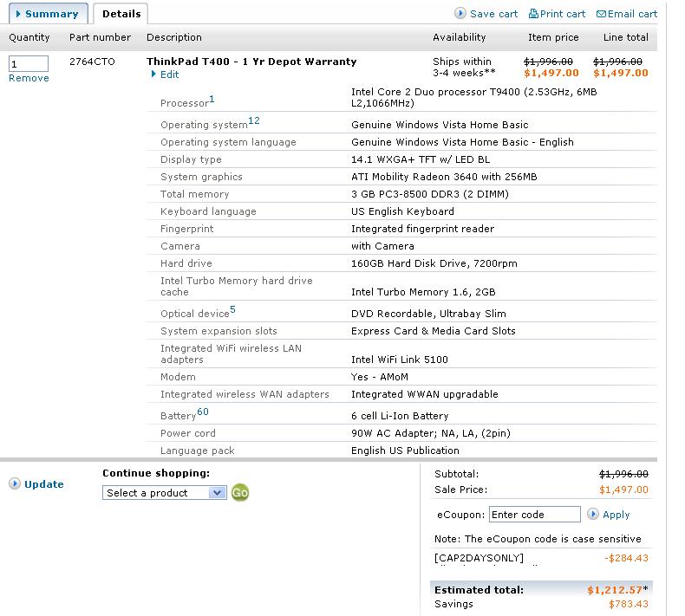Edit the ThinkPad T400 configuration
The image size is (685, 616).
(169, 75)
